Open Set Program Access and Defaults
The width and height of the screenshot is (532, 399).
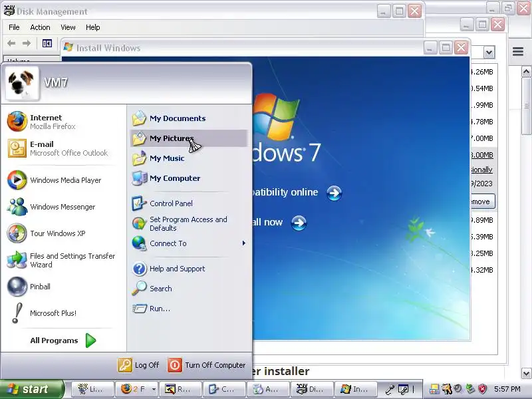pyautogui.click(x=189, y=223)
